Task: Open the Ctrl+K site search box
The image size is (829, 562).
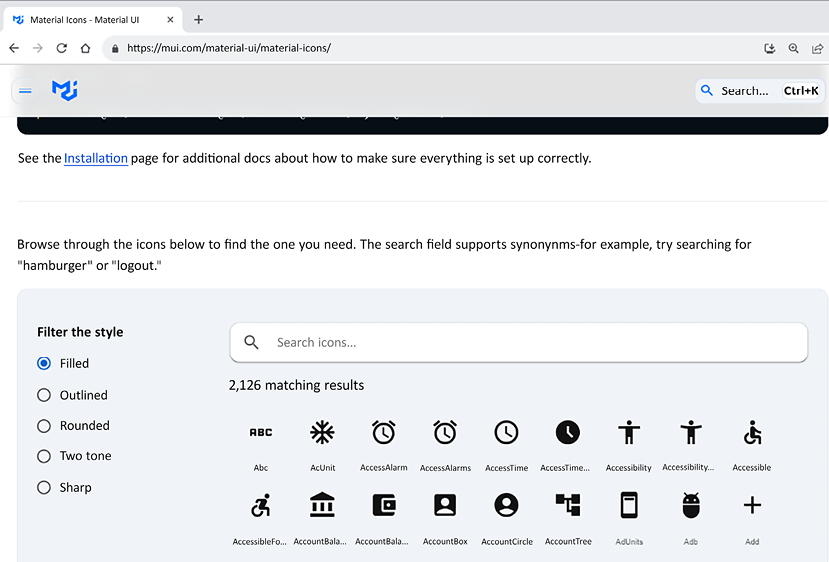Action: pyautogui.click(x=759, y=91)
